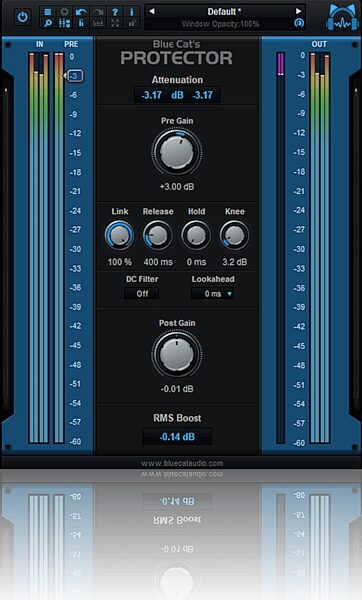The width and height of the screenshot is (362, 600).
Task: Open global settings gear icon
Action: 64,11
